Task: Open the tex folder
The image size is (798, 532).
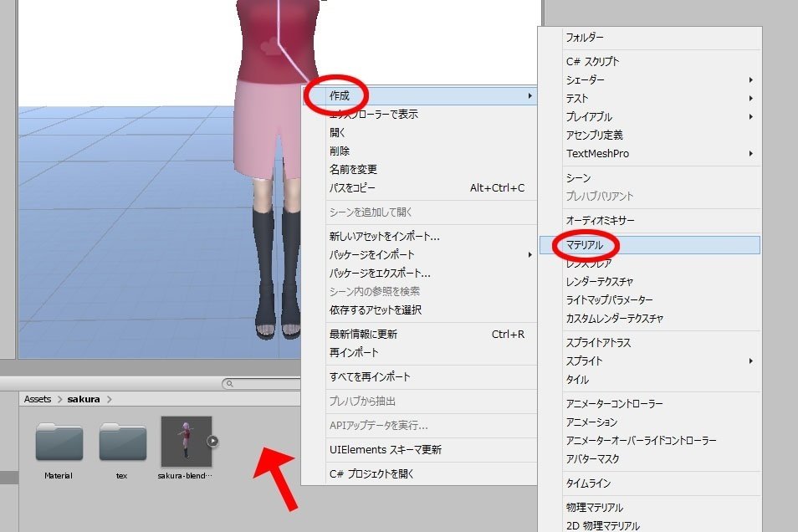Action: 123,442
